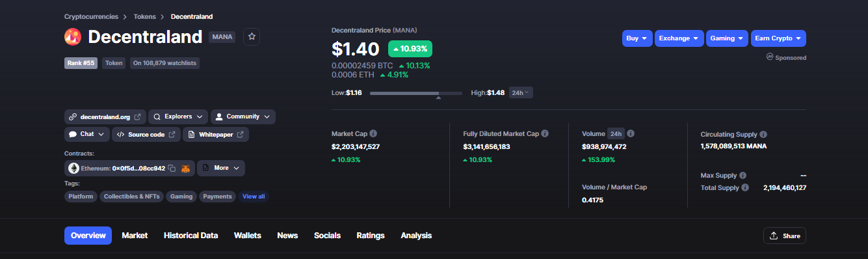The height and width of the screenshot is (259, 868).
Task: Switch to the Socials tab
Action: [x=327, y=236]
